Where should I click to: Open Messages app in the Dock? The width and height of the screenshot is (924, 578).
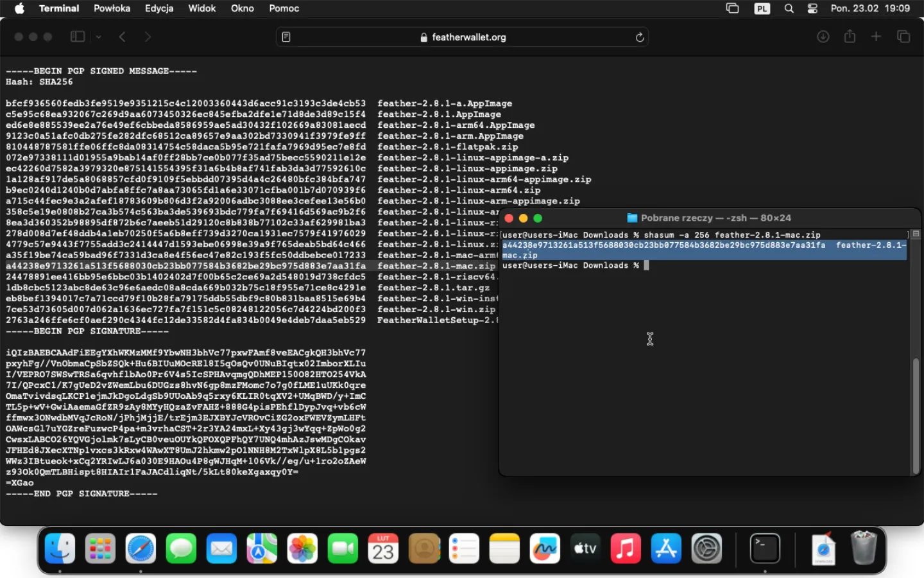pos(181,549)
